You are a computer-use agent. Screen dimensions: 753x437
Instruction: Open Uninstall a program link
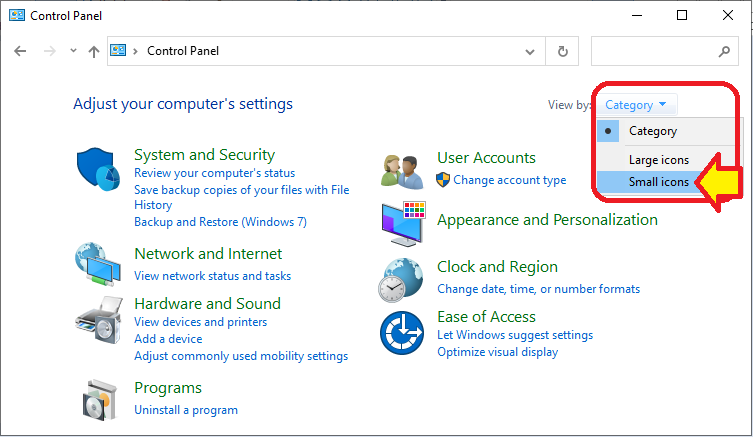click(186, 410)
